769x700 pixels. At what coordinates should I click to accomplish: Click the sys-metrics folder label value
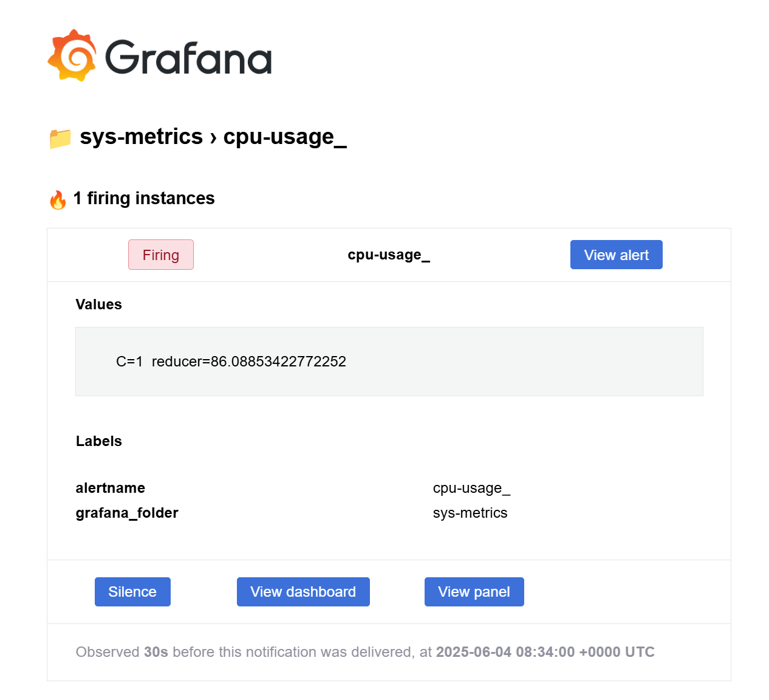coord(470,513)
